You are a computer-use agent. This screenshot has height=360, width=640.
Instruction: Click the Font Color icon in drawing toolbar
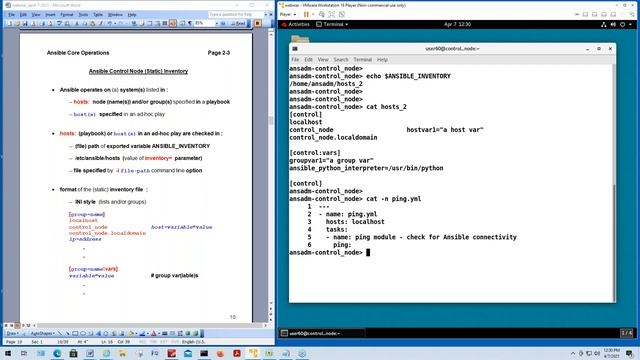153,333
